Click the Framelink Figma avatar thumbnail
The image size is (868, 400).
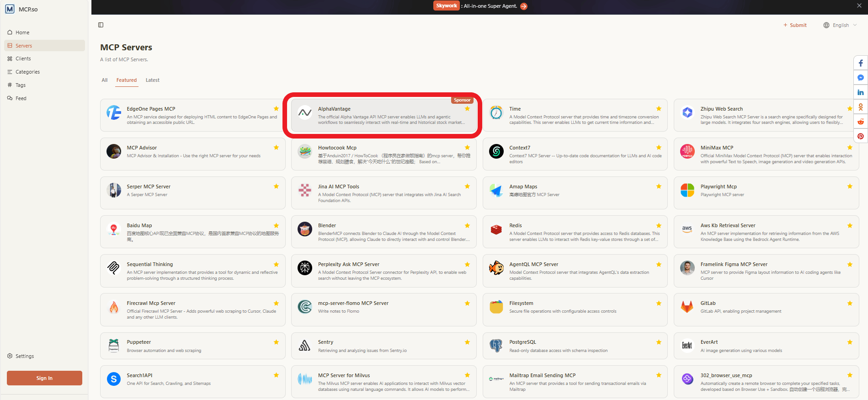click(687, 268)
